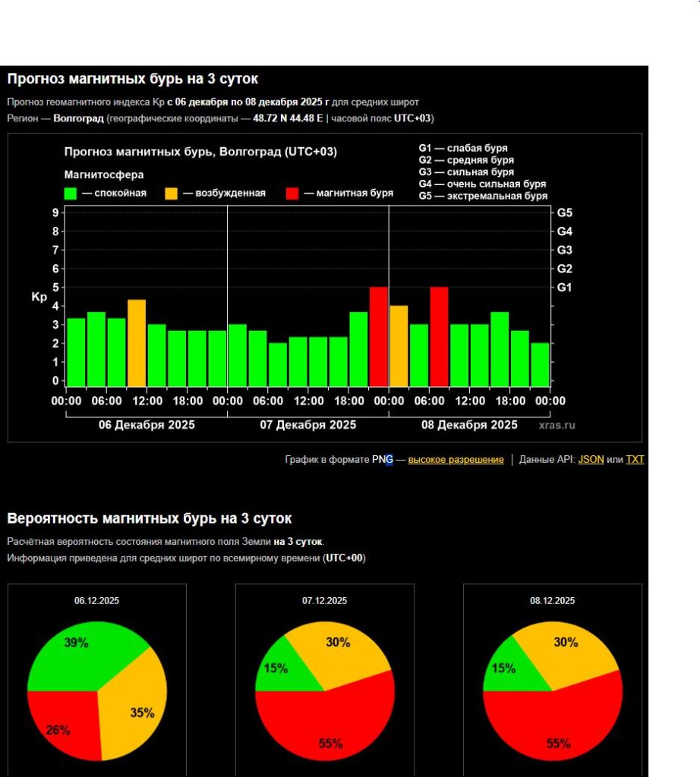Click the xras.ru watermark on the chart

[557, 426]
